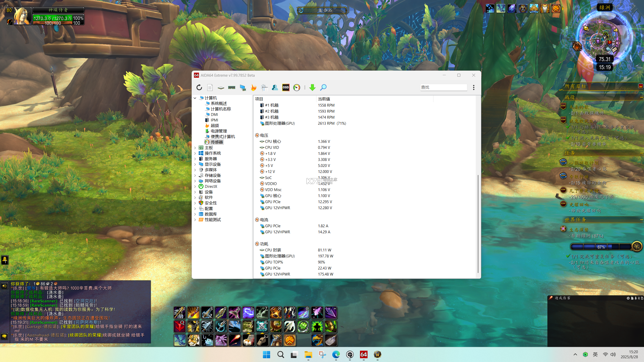Click the 67% world quest progress bar

click(601, 247)
